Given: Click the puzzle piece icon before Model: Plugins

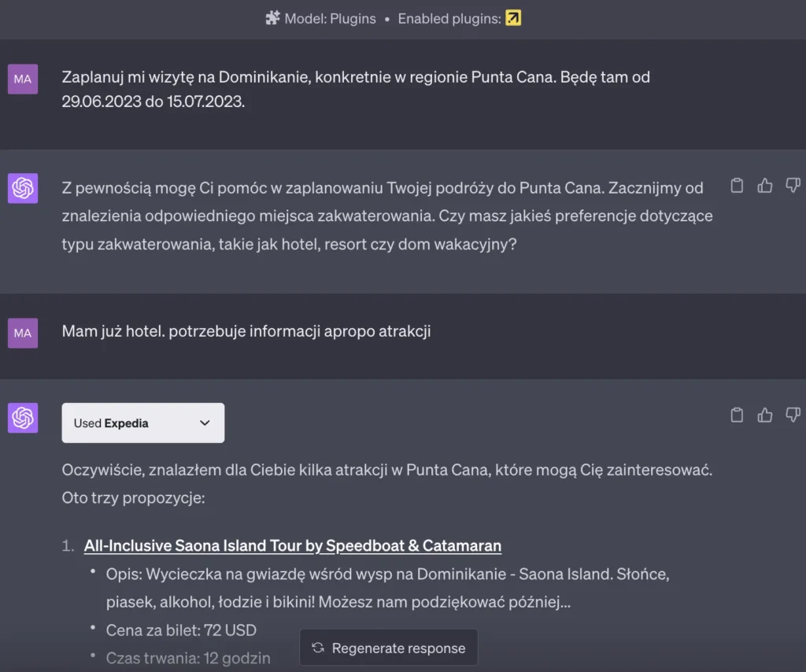Looking at the screenshot, I should tap(274, 18).
